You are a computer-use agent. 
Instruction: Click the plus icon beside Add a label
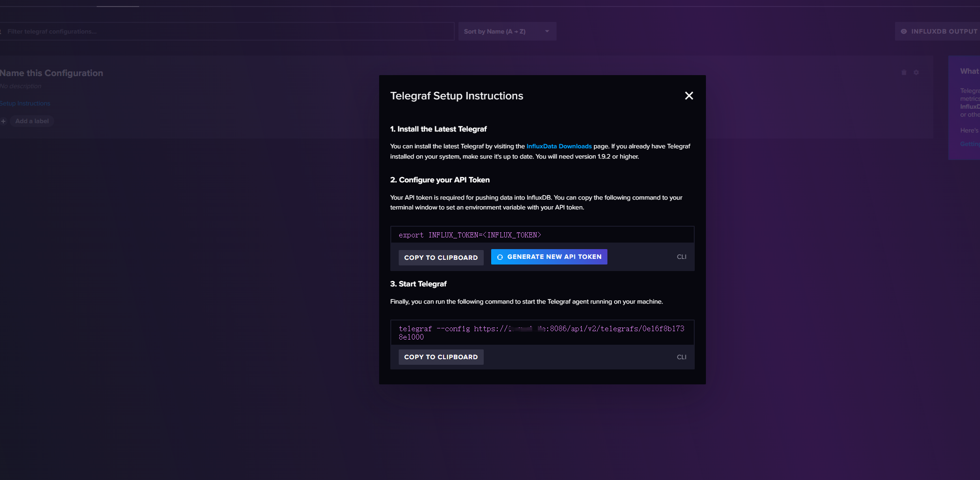[x=3, y=121]
